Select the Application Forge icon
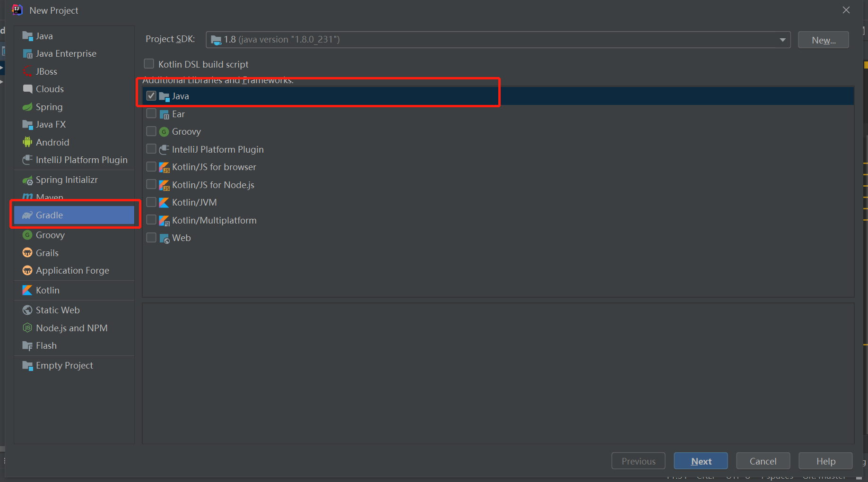This screenshot has width=868, height=482. pyautogui.click(x=27, y=270)
